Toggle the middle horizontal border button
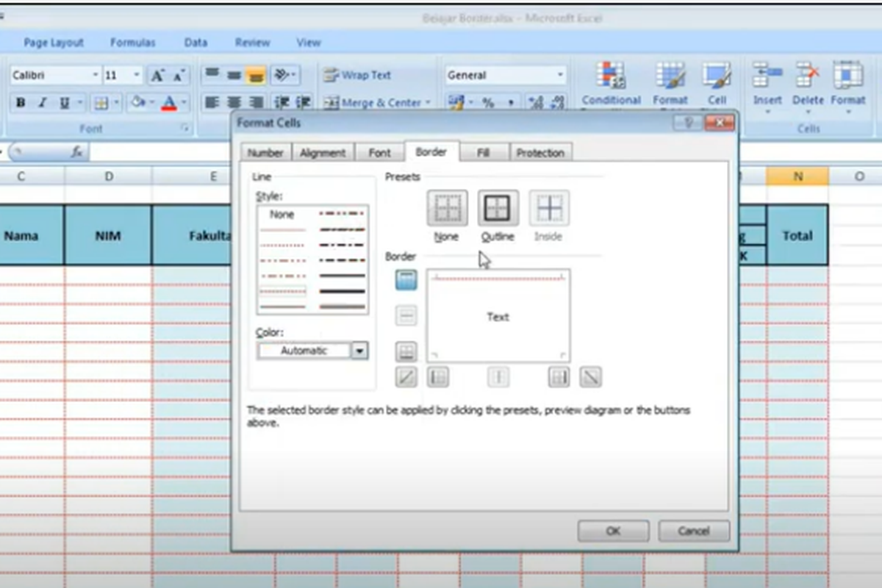This screenshot has height=588, width=882. coord(405,315)
